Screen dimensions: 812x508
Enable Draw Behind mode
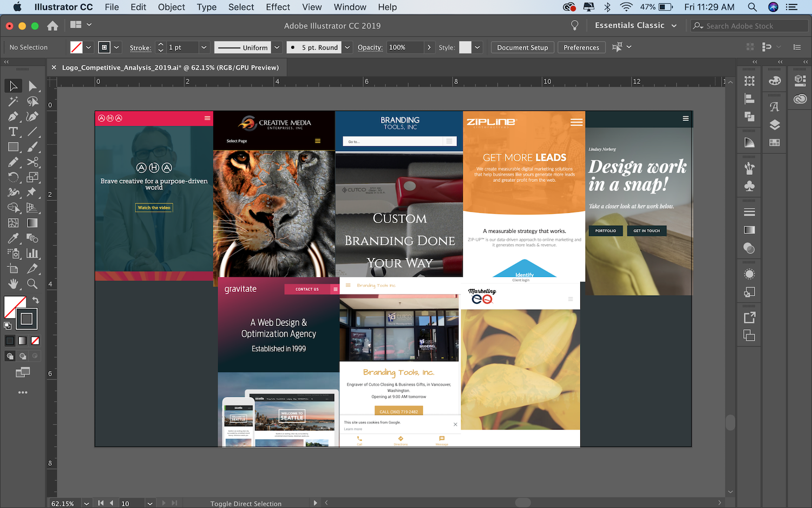(22, 356)
